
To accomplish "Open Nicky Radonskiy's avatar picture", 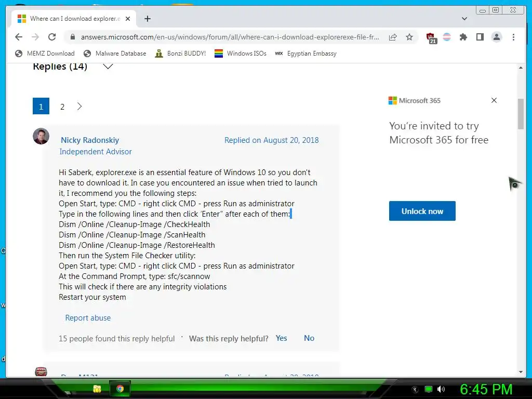I will [x=41, y=136].
